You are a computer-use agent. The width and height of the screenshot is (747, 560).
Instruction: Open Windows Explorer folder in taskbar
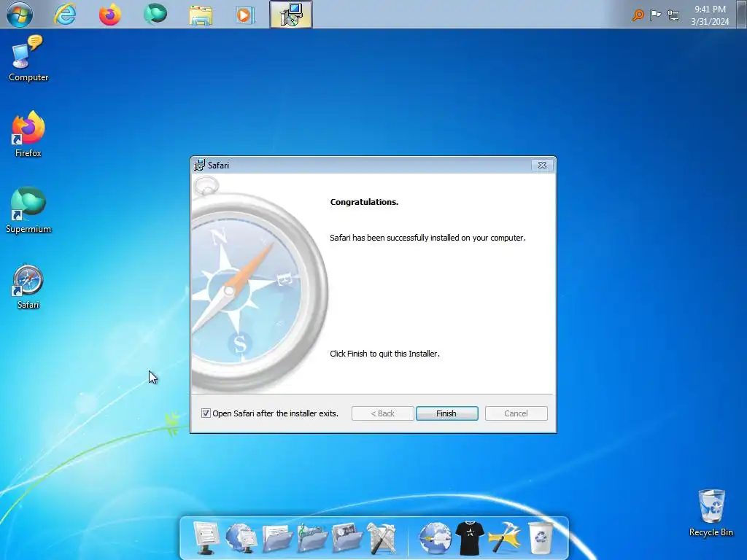pos(201,15)
